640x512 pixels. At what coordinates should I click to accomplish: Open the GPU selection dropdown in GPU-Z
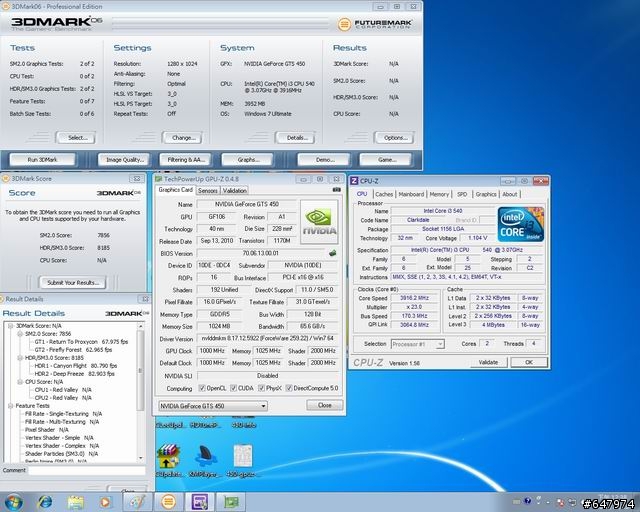213,406
